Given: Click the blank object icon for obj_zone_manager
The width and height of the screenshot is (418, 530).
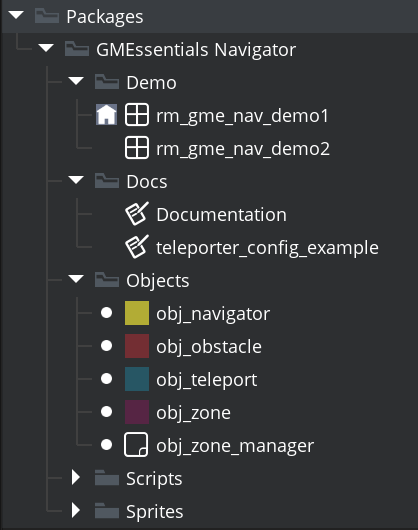Looking at the screenshot, I should click(136, 444).
